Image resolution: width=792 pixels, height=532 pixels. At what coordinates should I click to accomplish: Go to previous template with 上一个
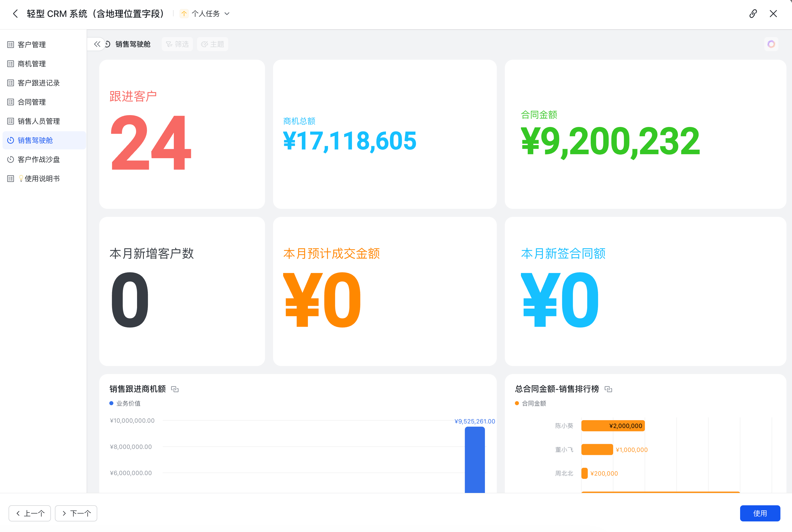pos(30,513)
